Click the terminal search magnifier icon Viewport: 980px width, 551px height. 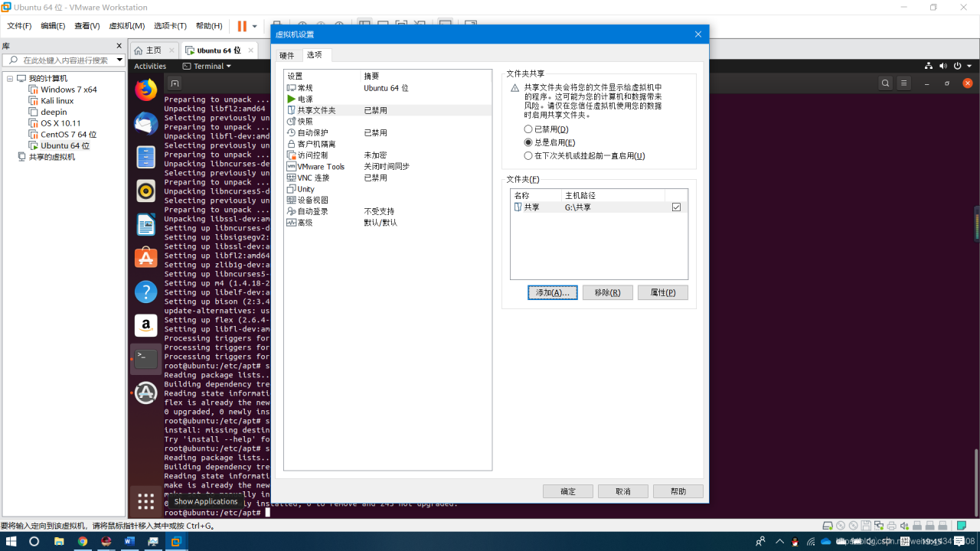[x=885, y=83]
